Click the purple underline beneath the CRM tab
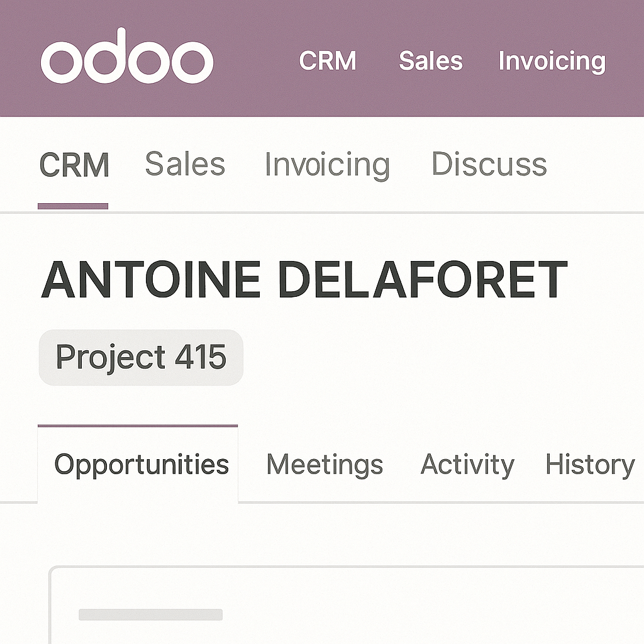The width and height of the screenshot is (644, 644). [73, 206]
